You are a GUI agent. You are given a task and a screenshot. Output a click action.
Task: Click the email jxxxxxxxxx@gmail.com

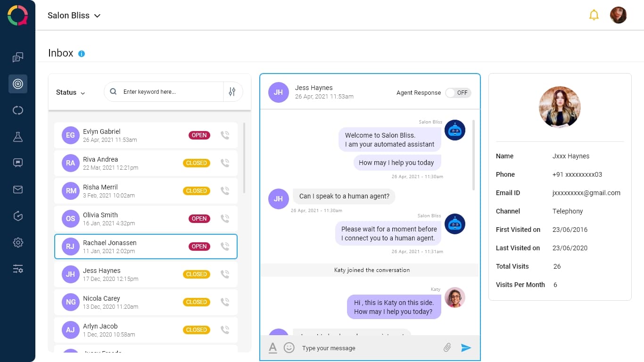point(586,193)
